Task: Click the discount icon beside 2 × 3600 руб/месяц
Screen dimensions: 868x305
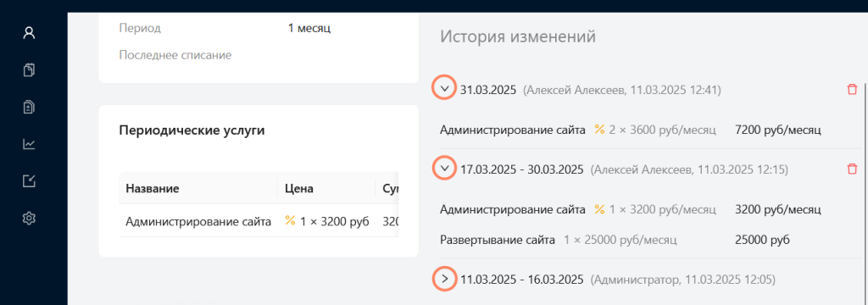Action: (x=599, y=130)
